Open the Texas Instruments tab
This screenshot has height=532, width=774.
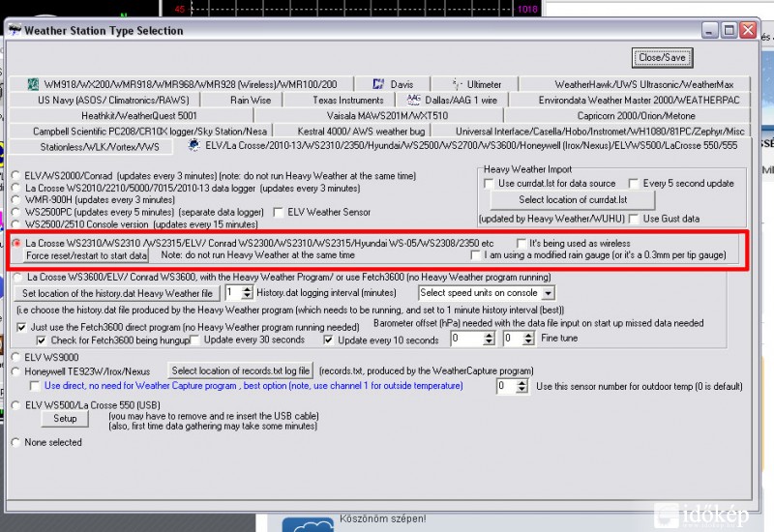pos(347,100)
